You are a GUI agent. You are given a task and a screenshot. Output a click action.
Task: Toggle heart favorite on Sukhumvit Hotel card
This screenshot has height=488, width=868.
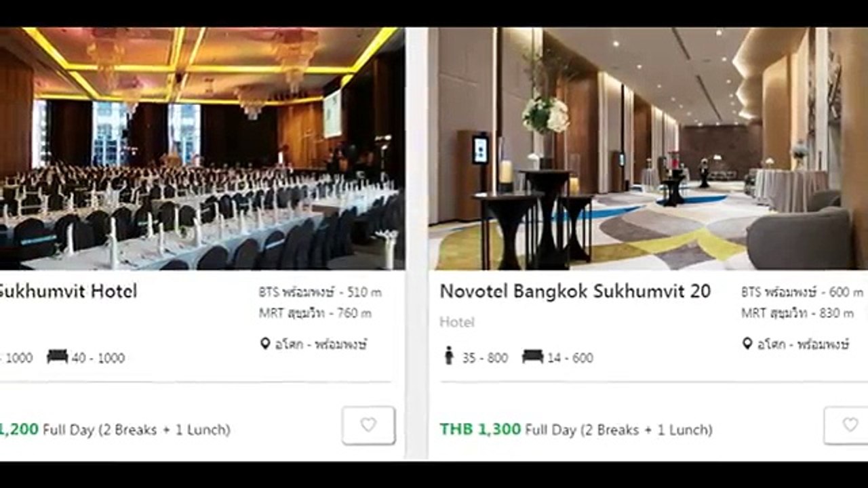pyautogui.click(x=368, y=425)
